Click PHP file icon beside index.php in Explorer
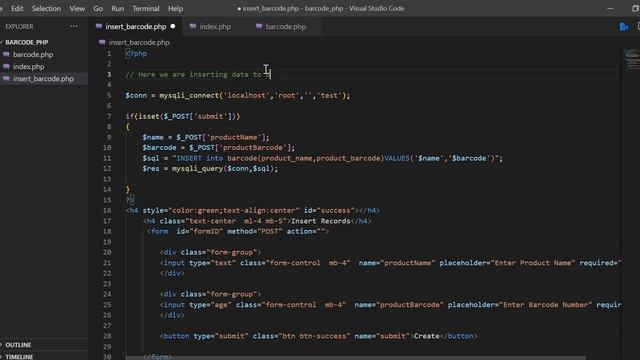640x360 pixels. 6,67
